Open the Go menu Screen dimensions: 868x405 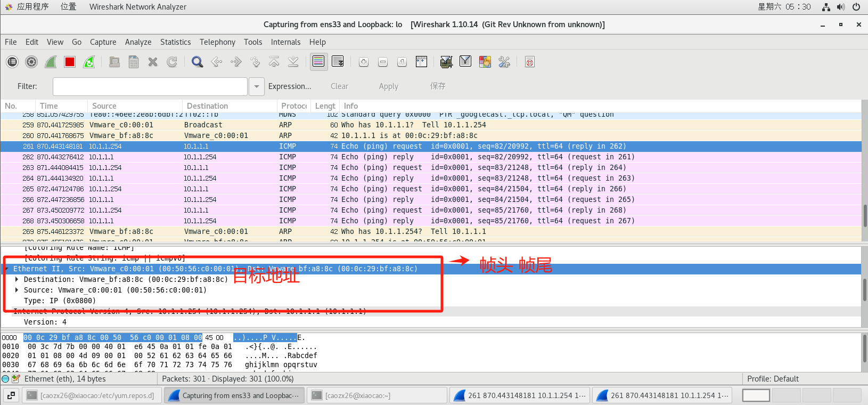77,42
